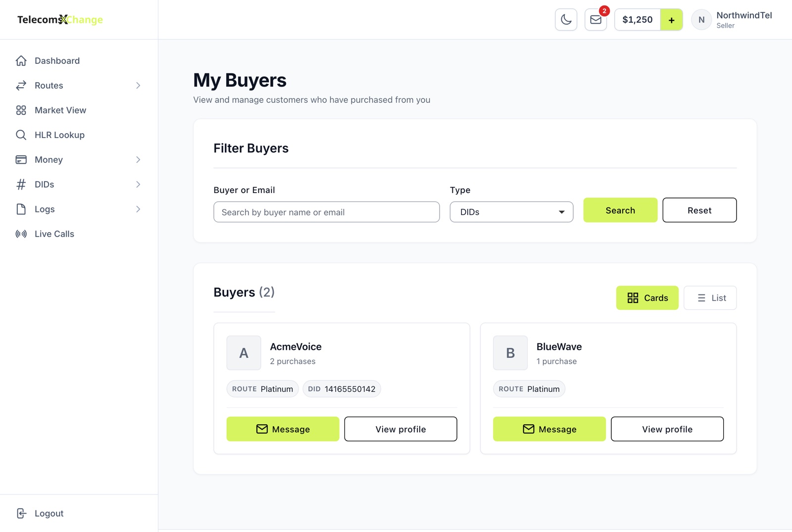The height and width of the screenshot is (532, 792).
Task: Switch to List view
Action: [710, 298]
